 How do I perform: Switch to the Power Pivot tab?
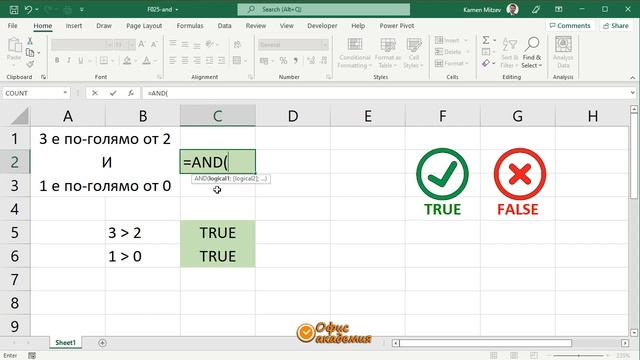pos(397,25)
